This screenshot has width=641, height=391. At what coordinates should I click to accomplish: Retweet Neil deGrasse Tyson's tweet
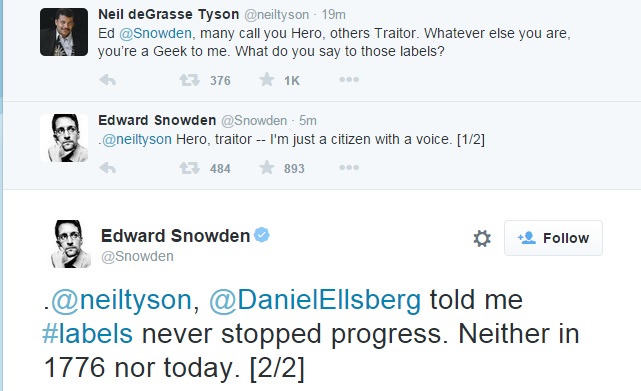(x=190, y=80)
